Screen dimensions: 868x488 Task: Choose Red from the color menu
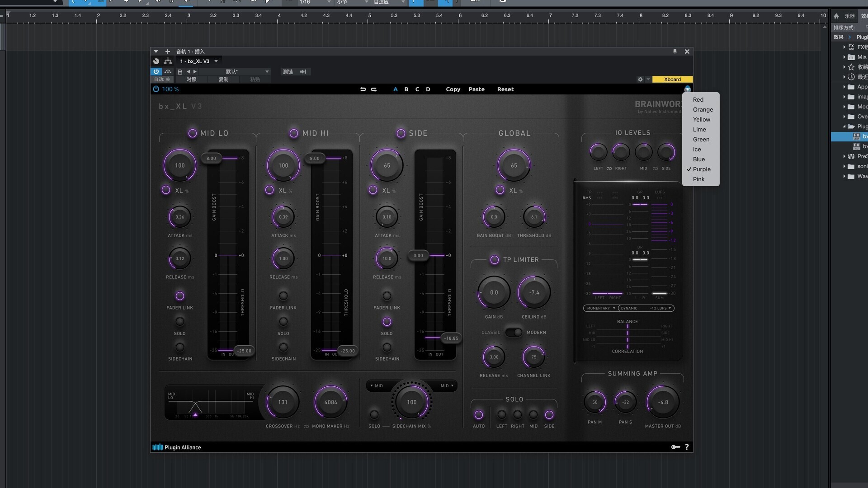(x=701, y=100)
